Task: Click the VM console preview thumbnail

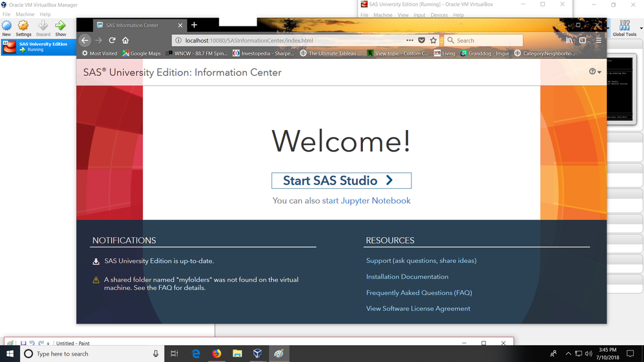Action: (620, 89)
